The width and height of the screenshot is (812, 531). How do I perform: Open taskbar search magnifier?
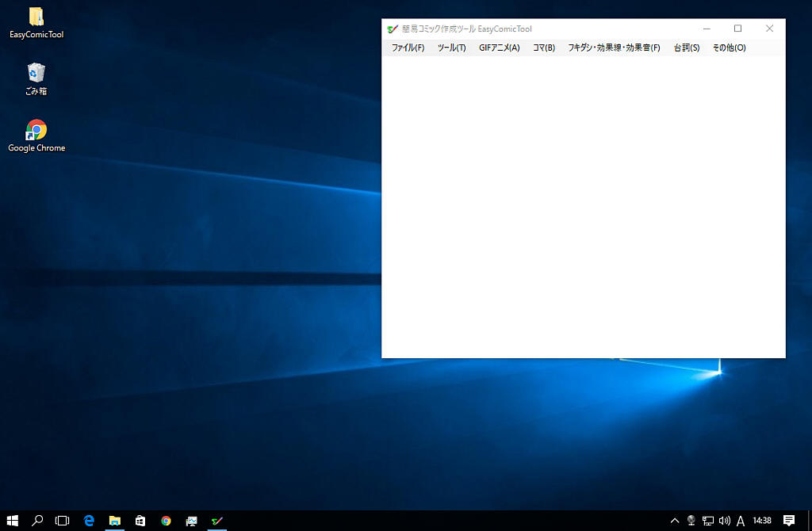[x=37, y=521]
